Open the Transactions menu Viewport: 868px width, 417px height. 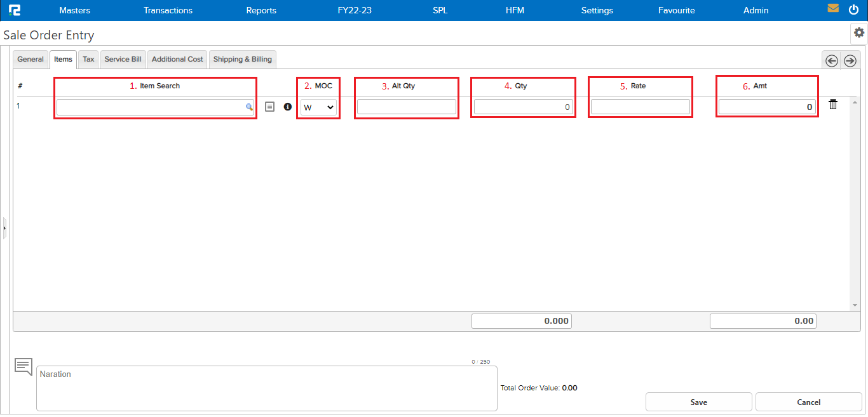[x=168, y=10]
